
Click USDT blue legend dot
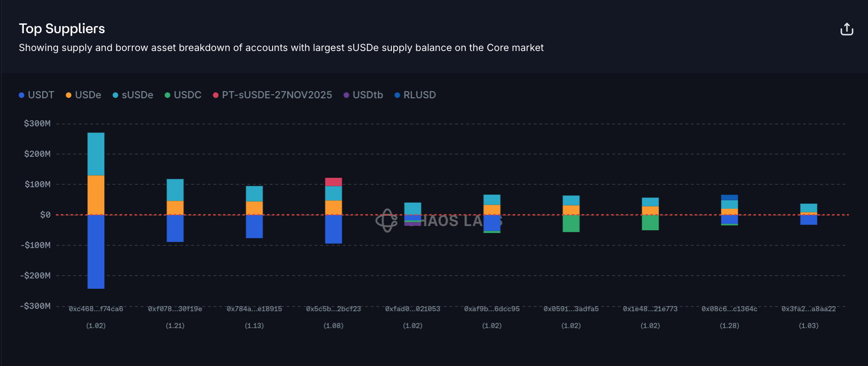click(22, 95)
